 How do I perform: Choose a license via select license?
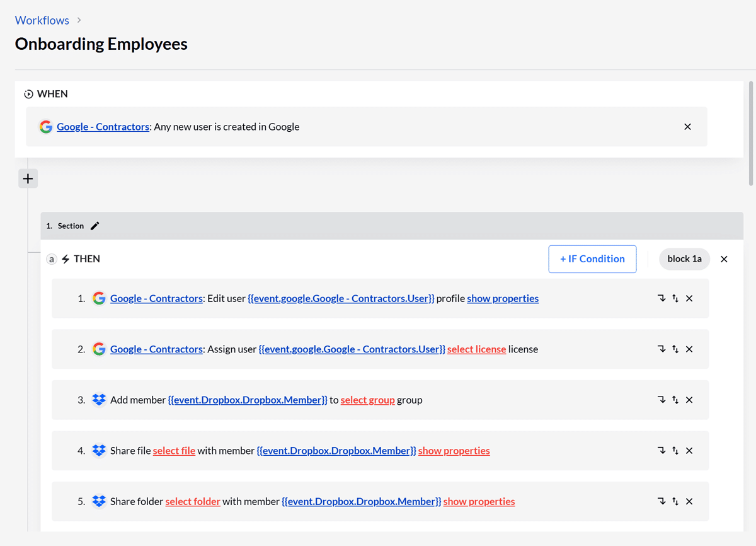coord(476,349)
